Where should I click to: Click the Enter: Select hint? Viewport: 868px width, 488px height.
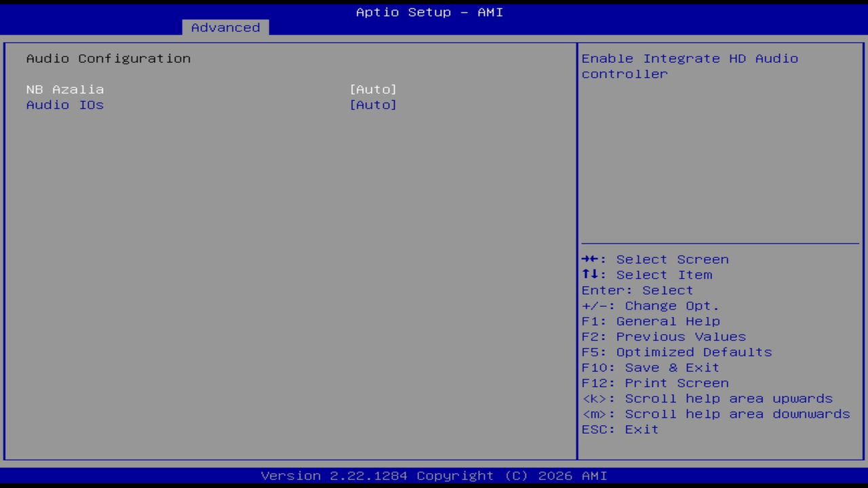[x=637, y=291]
